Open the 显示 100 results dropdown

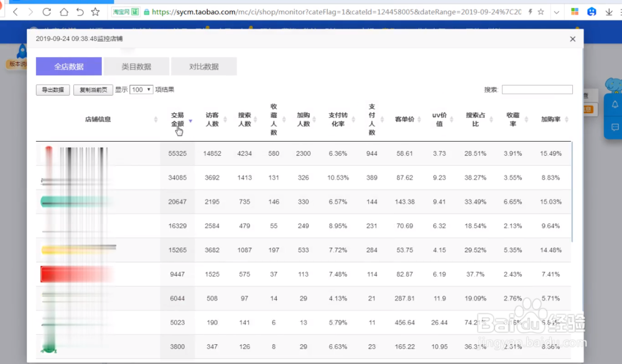(x=141, y=90)
